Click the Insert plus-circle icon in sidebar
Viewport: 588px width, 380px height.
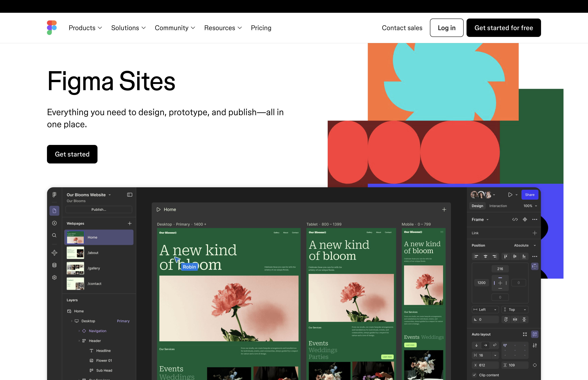click(54, 223)
